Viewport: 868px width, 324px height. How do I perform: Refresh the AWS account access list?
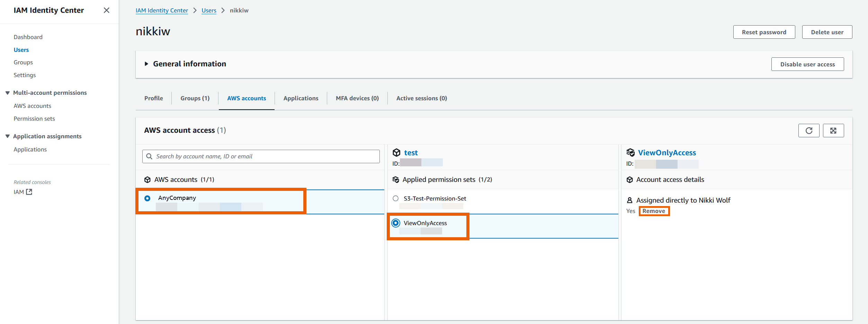pyautogui.click(x=808, y=130)
